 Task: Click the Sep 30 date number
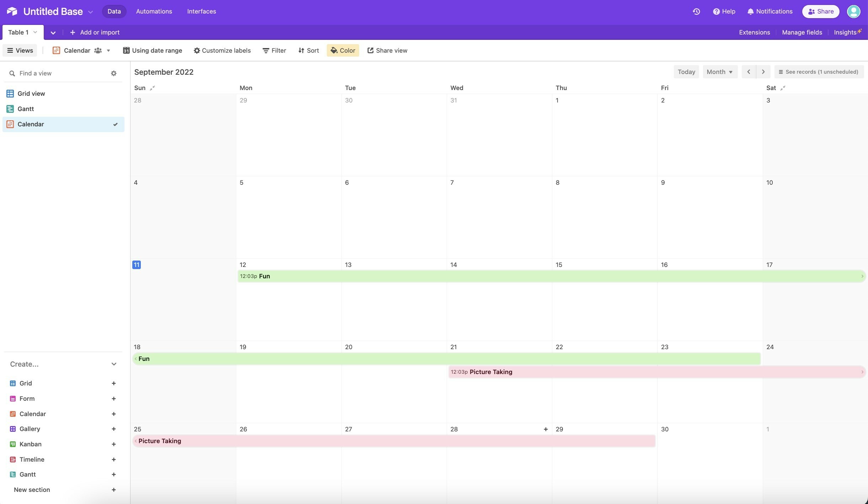(665, 429)
